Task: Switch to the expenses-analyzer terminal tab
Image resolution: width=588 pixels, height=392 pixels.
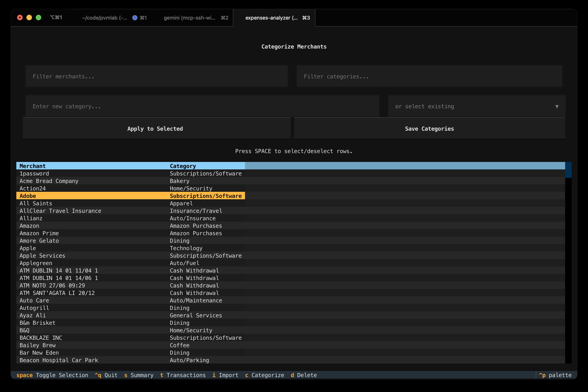Action: [273, 18]
